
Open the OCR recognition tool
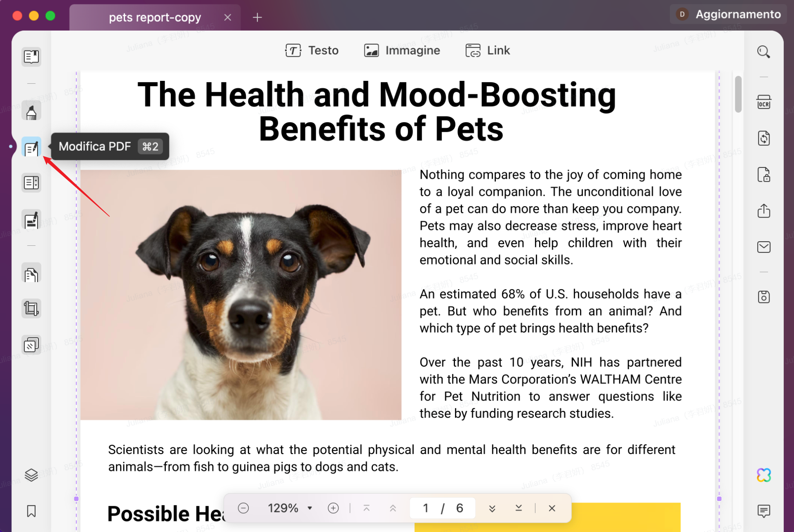(x=764, y=102)
